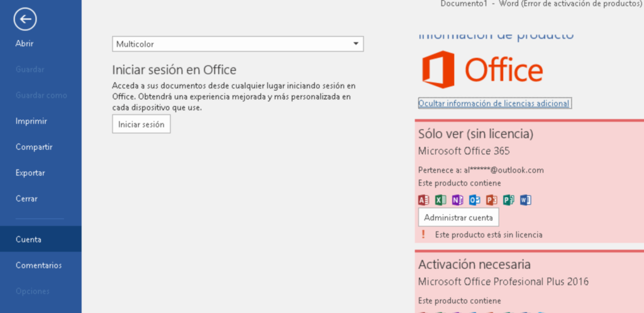Viewport: 644px width, 313px height.
Task: Click the Guardar sidebar item
Action: 30,69
